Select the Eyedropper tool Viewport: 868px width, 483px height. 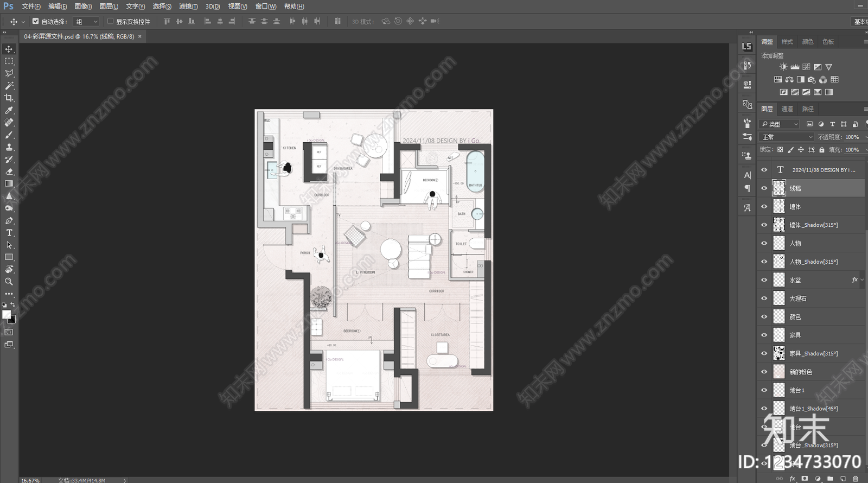coord(9,111)
